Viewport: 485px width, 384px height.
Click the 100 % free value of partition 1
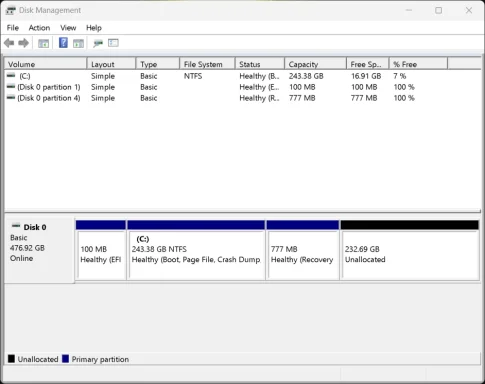pyautogui.click(x=404, y=87)
